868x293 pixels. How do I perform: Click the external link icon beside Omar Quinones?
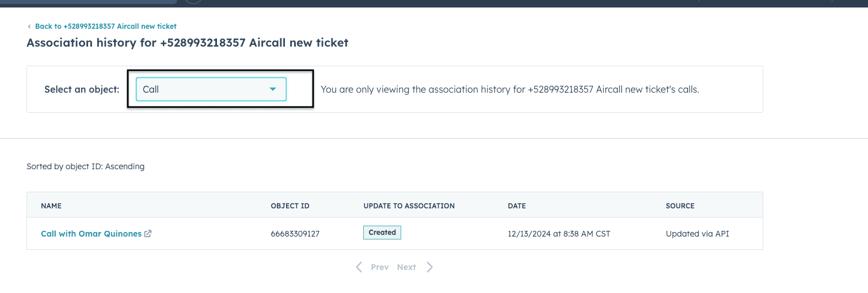[148, 234]
